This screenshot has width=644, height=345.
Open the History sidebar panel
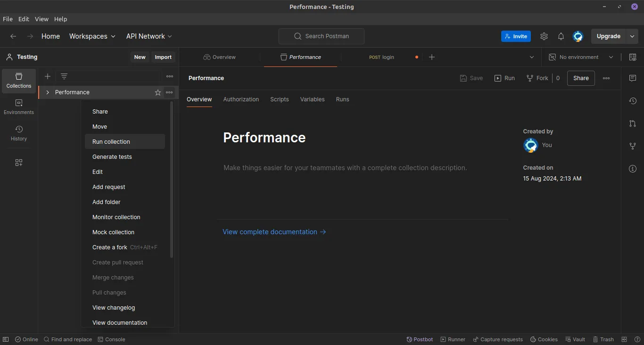point(19,133)
